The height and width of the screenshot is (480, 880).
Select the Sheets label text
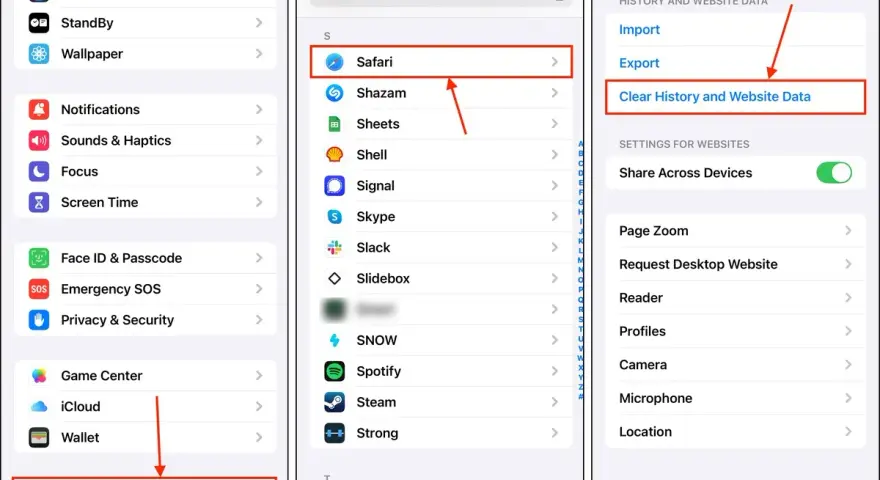tap(378, 124)
